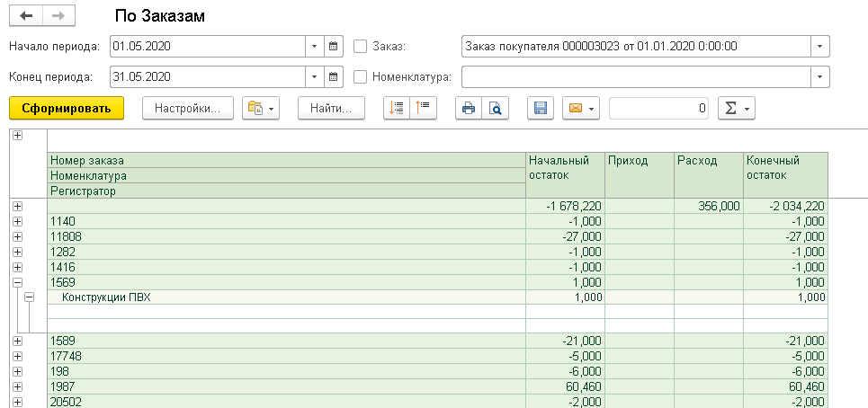Open the Заказ покупателя dropdown list
This screenshot has height=408, width=868.
coord(819,46)
